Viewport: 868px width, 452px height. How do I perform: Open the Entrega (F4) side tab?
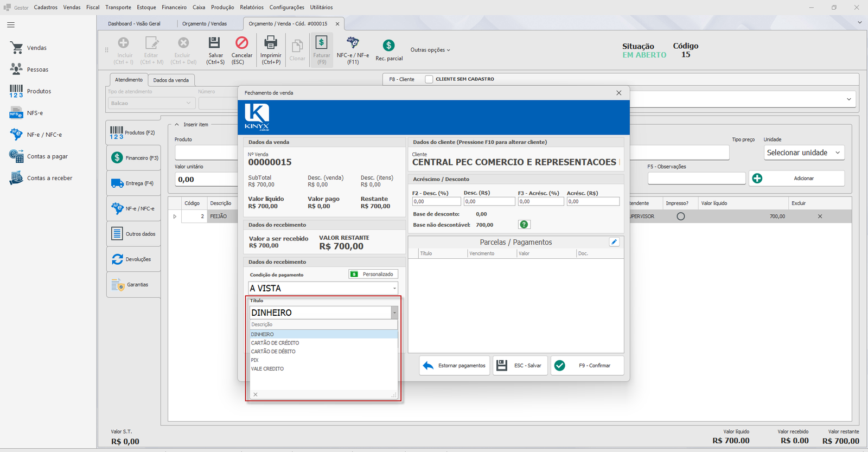pyautogui.click(x=133, y=183)
